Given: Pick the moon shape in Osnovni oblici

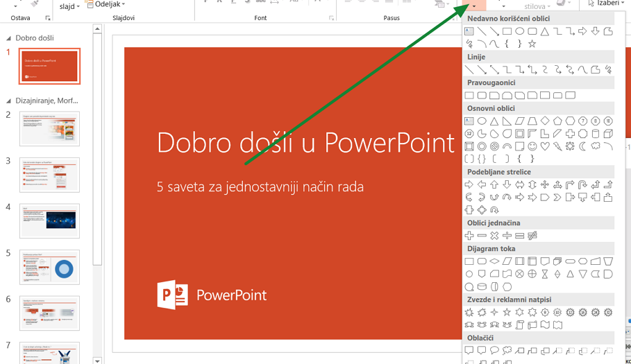Looking at the screenshot, I should pos(582,146).
